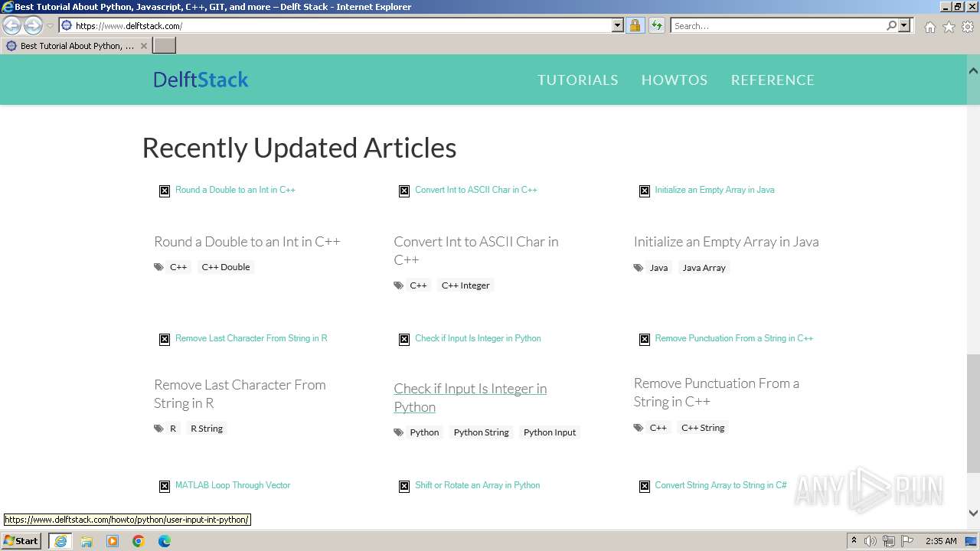Open the Windows Start menu
The image size is (980, 551).
(x=21, y=541)
